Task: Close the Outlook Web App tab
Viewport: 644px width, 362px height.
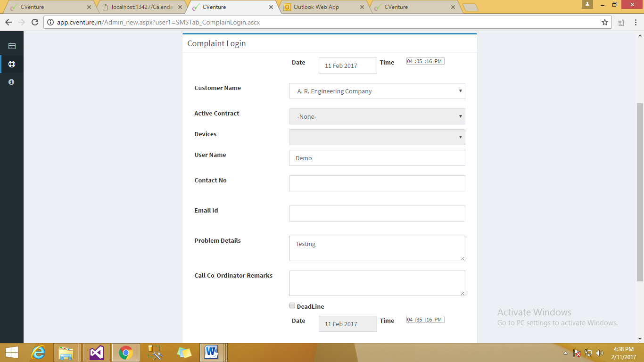Action: (x=362, y=7)
